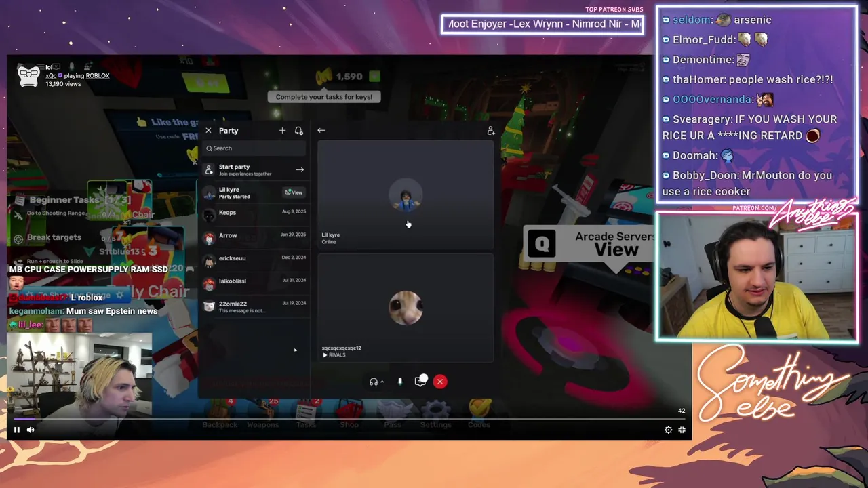The image size is (868, 488).
Task: Click xQc channel avatar logo
Action: click(x=28, y=75)
